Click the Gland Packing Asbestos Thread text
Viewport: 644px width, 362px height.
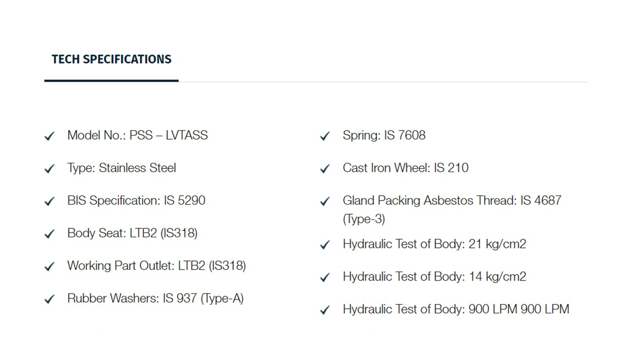click(452, 210)
